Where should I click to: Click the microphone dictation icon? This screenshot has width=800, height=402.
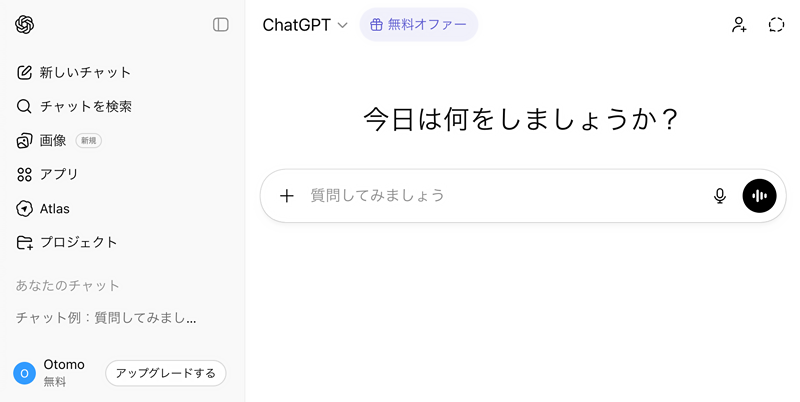719,196
